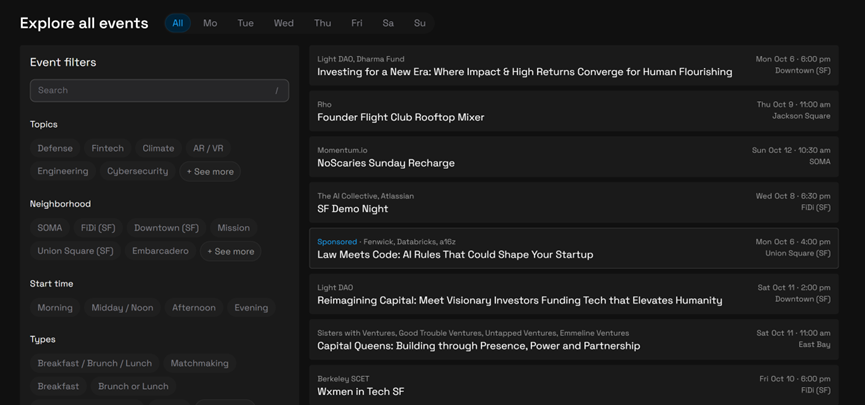The height and width of the screenshot is (405, 865).
Task: Open Wxmen in Tech SF event
Action: tap(574, 385)
